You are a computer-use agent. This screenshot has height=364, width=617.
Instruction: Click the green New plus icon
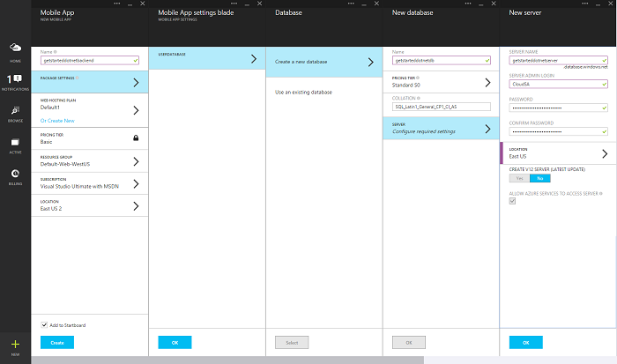pos(15,345)
